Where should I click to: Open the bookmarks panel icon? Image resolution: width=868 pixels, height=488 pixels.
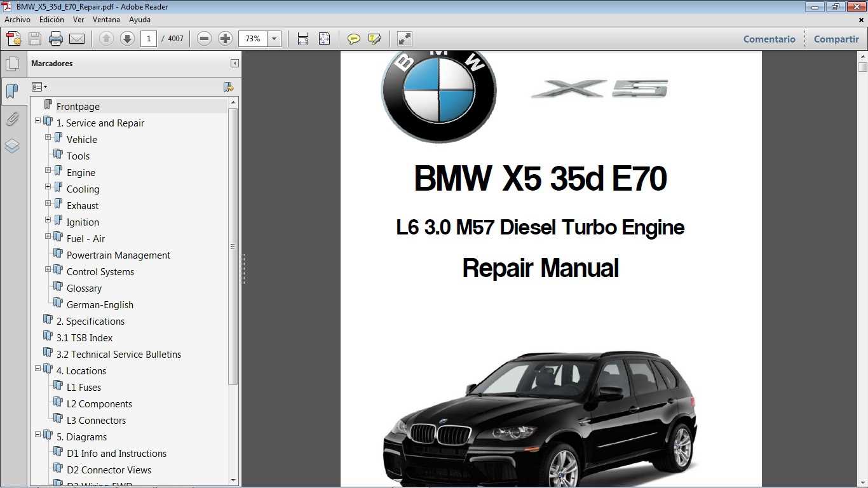point(12,91)
